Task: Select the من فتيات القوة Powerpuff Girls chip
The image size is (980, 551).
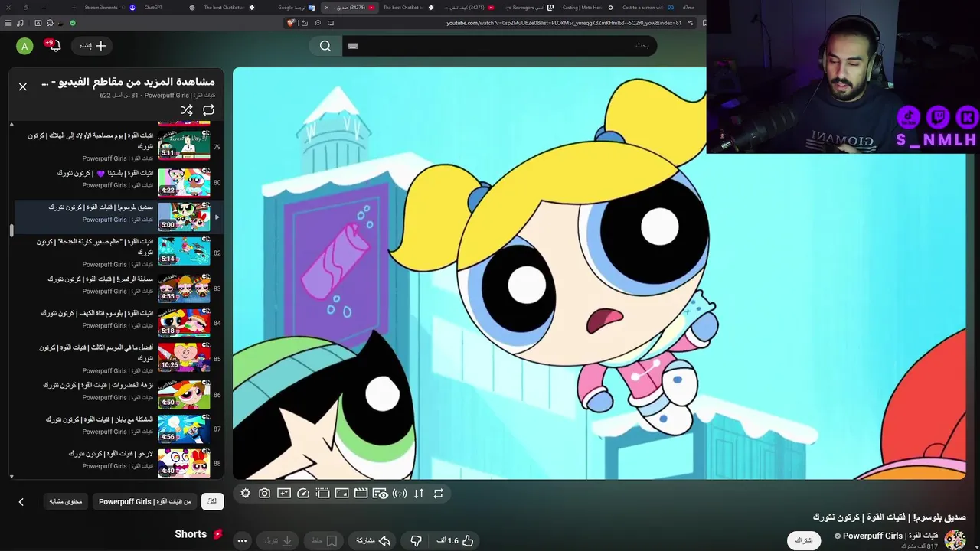Action: coord(145,501)
